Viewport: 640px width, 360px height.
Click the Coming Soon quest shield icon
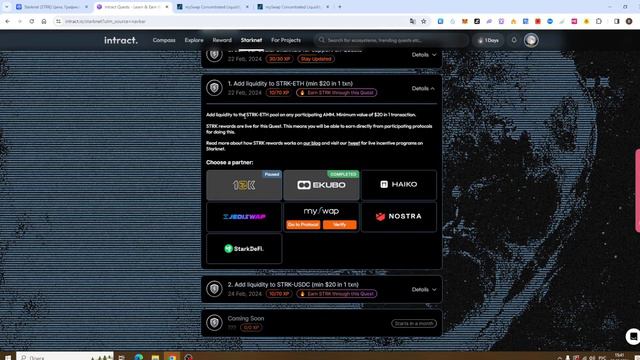point(214,322)
